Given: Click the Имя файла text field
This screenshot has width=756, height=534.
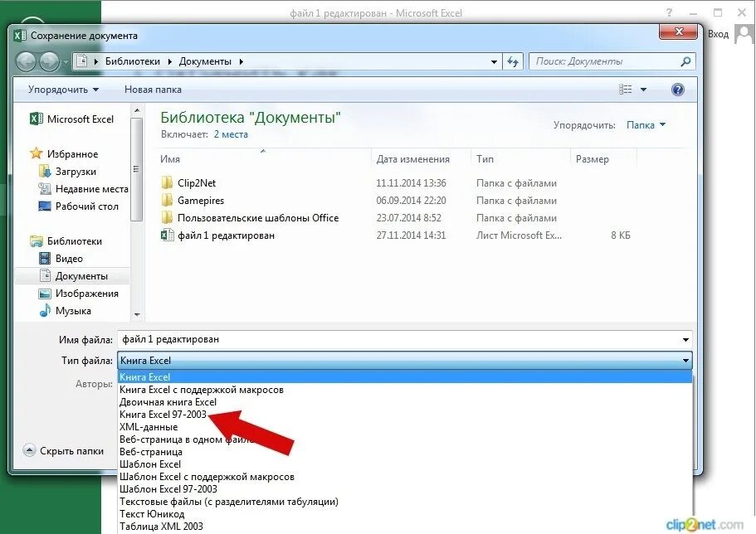Looking at the screenshot, I should pyautogui.click(x=404, y=339).
